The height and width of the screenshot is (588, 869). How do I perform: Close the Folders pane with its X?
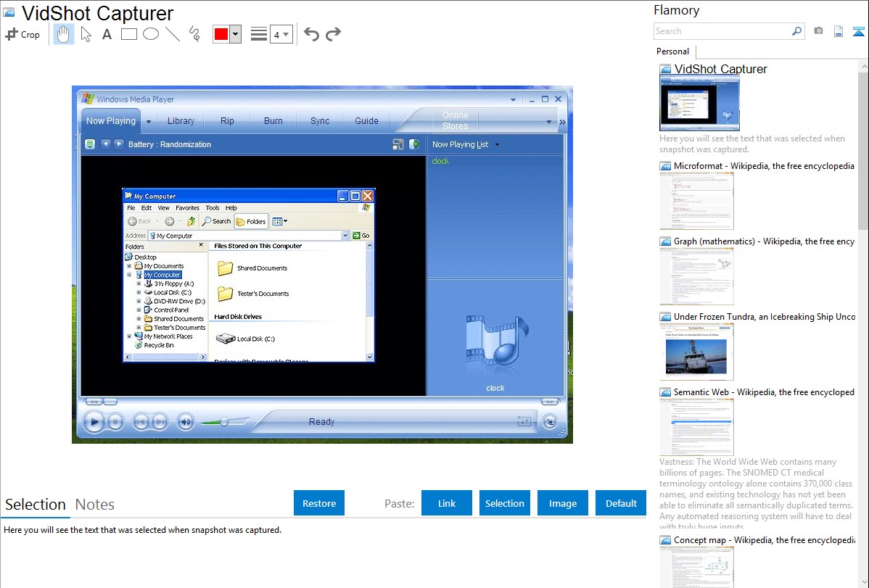tap(201, 246)
